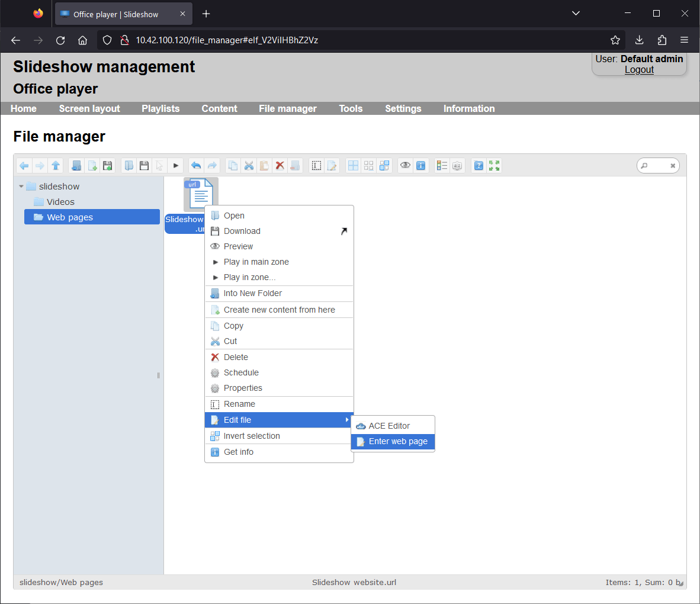Click the Logout link
Image resolution: width=700 pixels, height=604 pixels.
(639, 69)
